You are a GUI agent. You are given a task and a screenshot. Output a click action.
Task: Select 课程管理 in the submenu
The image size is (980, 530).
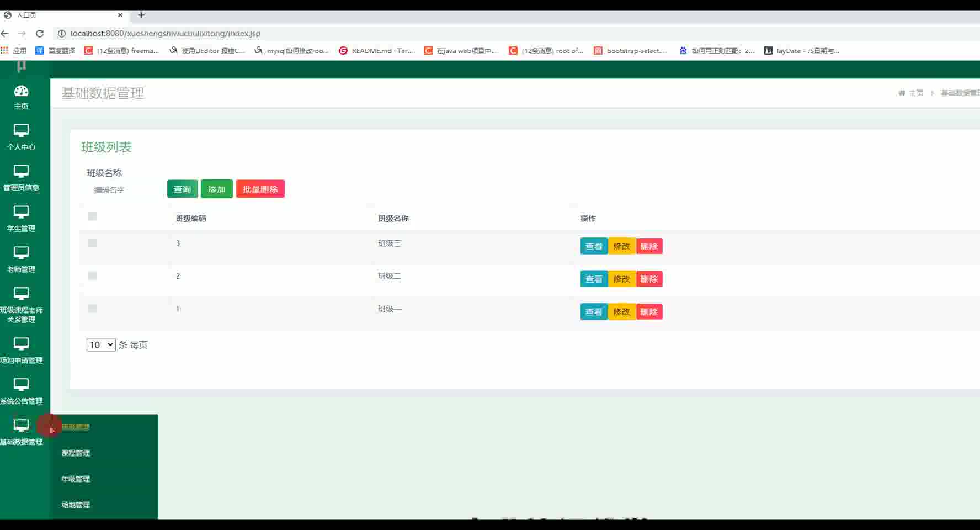tap(76, 453)
